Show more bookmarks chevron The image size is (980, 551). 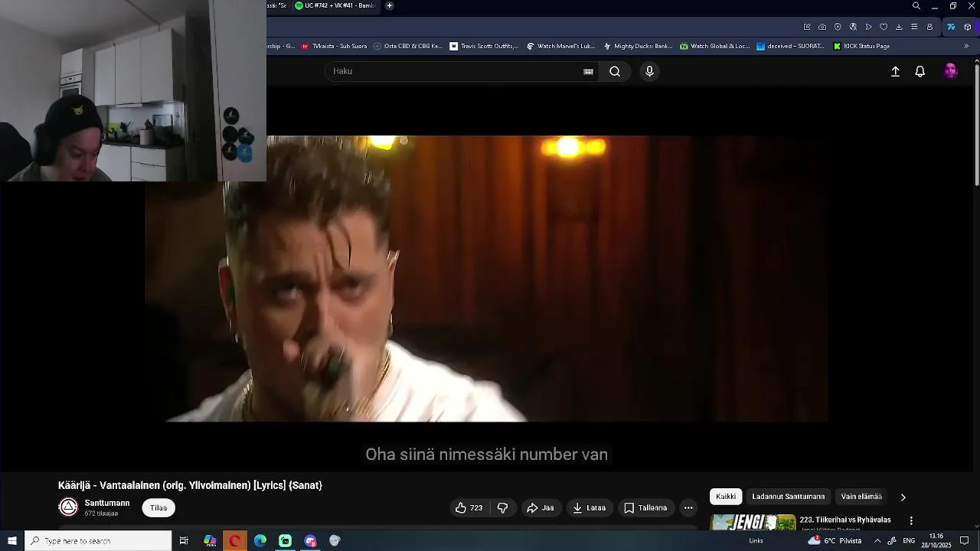[966, 46]
